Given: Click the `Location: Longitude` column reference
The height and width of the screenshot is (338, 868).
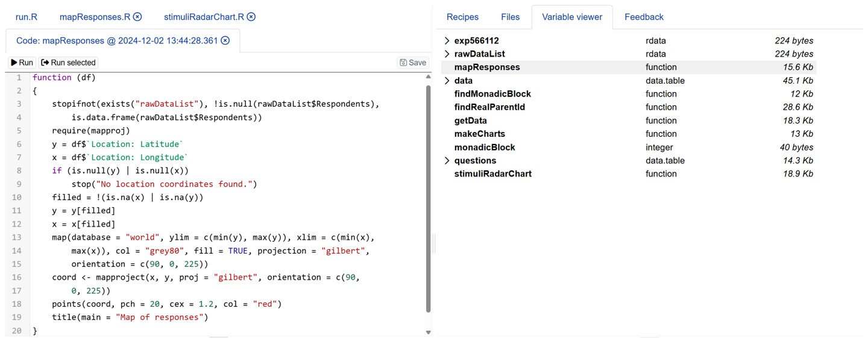Looking at the screenshot, I should (137, 157).
